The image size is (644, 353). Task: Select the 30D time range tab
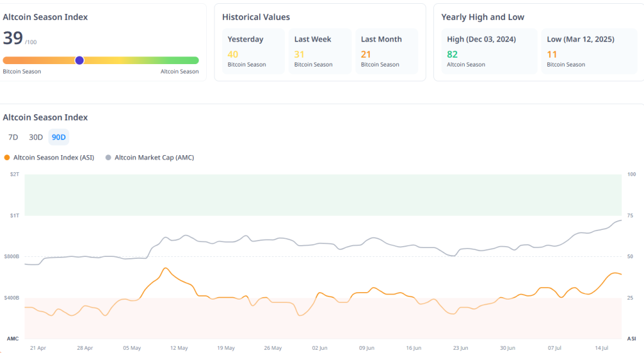36,137
